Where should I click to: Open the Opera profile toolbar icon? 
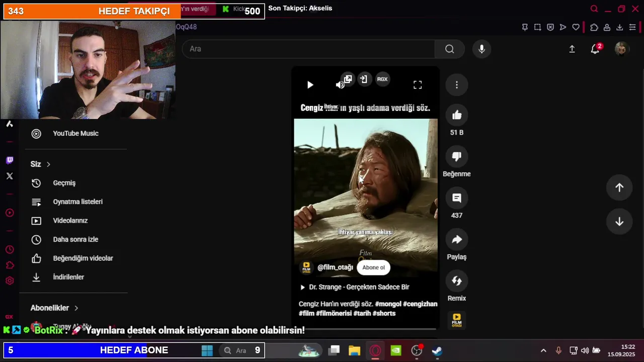pyautogui.click(x=607, y=27)
